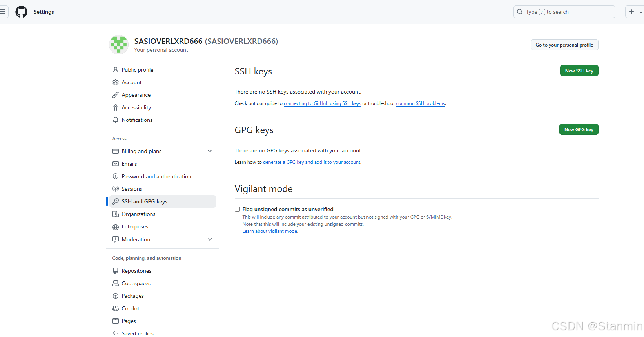Click the plus create-new icon
Image resolution: width=644 pixels, height=337 pixels.
[632, 12]
